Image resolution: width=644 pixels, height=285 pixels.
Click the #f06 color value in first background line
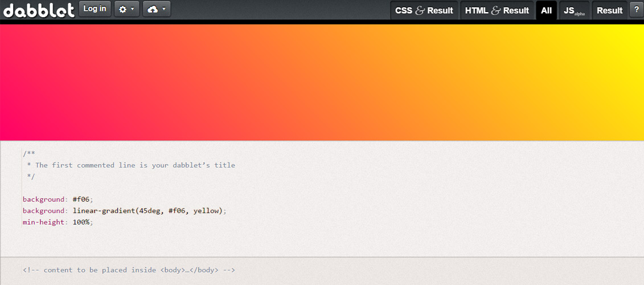pyautogui.click(x=81, y=199)
